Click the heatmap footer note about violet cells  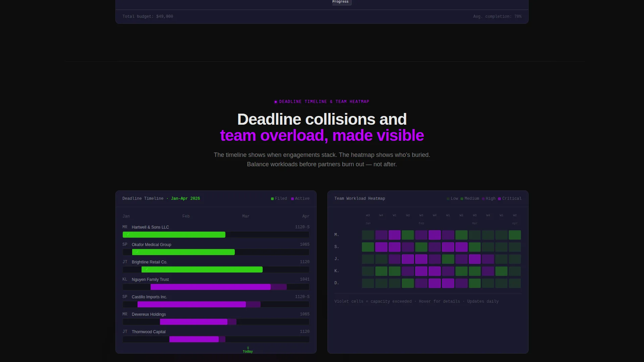click(x=416, y=301)
